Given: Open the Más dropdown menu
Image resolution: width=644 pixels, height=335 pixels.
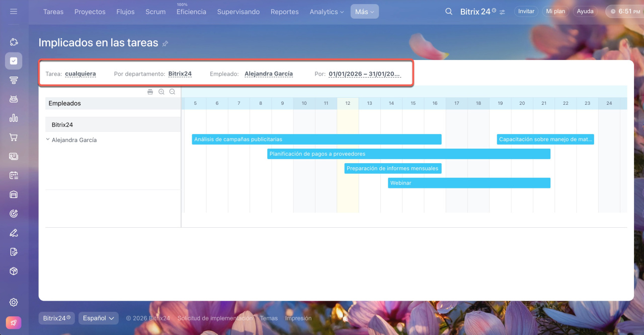Looking at the screenshot, I should click(x=364, y=12).
